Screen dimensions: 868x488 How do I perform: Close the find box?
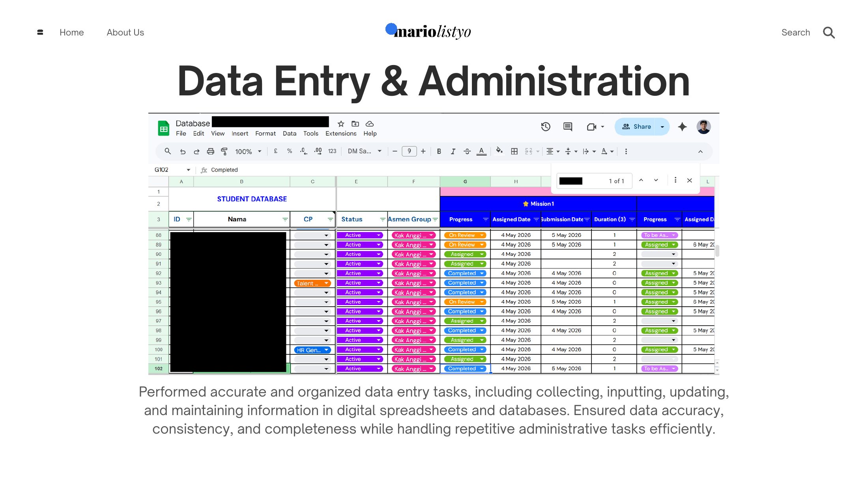(x=689, y=181)
